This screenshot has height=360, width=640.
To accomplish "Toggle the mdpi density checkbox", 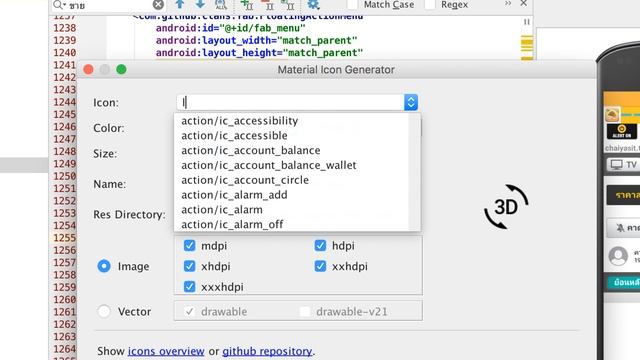I will tap(189, 245).
